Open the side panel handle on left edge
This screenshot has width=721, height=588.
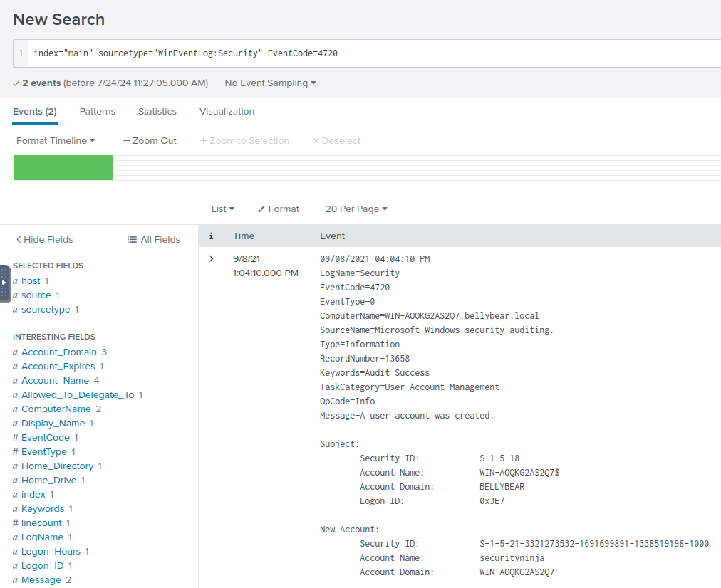tap(4, 283)
